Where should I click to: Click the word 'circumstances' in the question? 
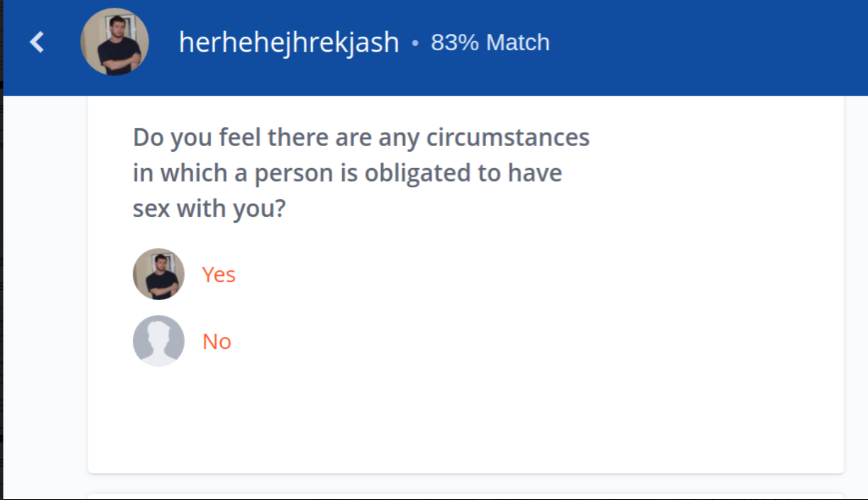pyautogui.click(x=508, y=138)
